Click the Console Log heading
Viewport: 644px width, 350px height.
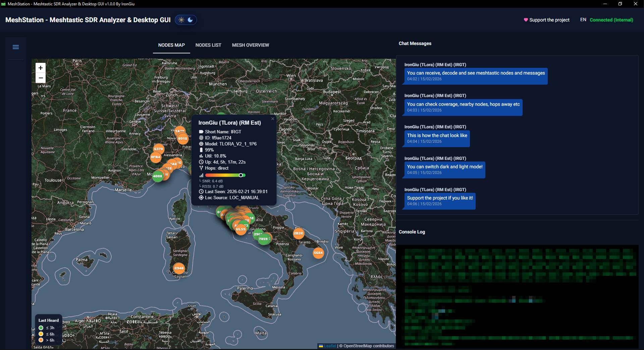tap(412, 232)
